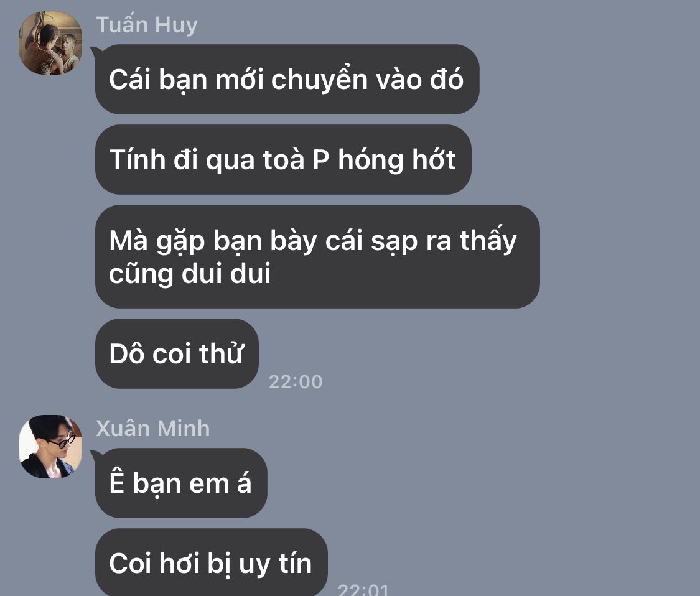This screenshot has width=700, height=596.
Task: Select message "Cái bạn mới chuyển vào đó"
Action: pos(287,79)
